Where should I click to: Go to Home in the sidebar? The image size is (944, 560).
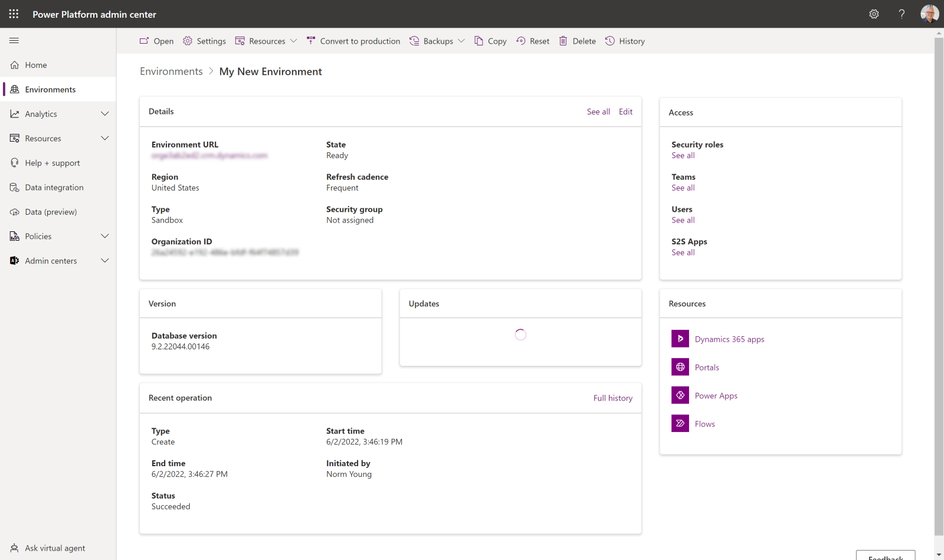coord(36,65)
